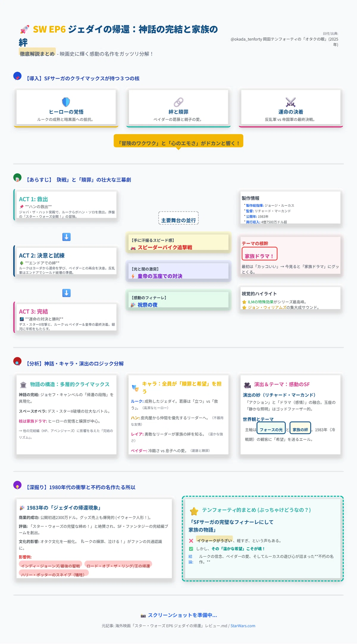The width and height of the screenshot is (357, 644).
Task: Click the party icon beside 1983年の「ジェダイの帰還現象」
Action: pyautogui.click(x=22, y=508)
